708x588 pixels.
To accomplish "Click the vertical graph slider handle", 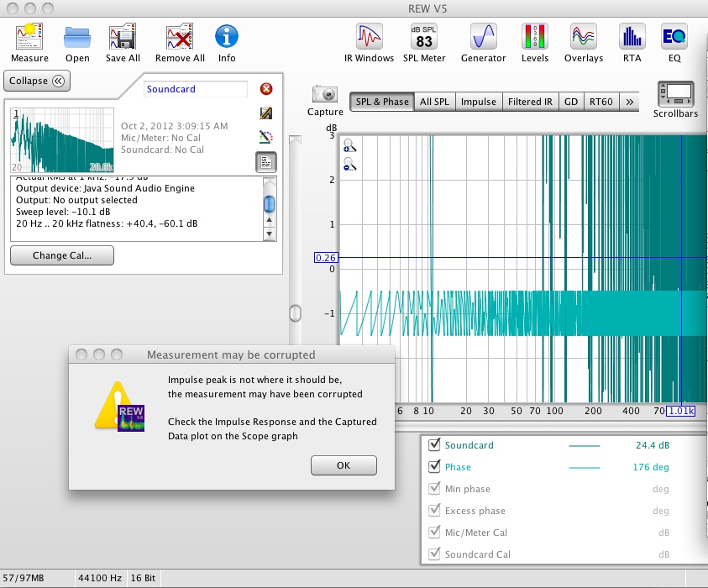I will tap(296, 313).
